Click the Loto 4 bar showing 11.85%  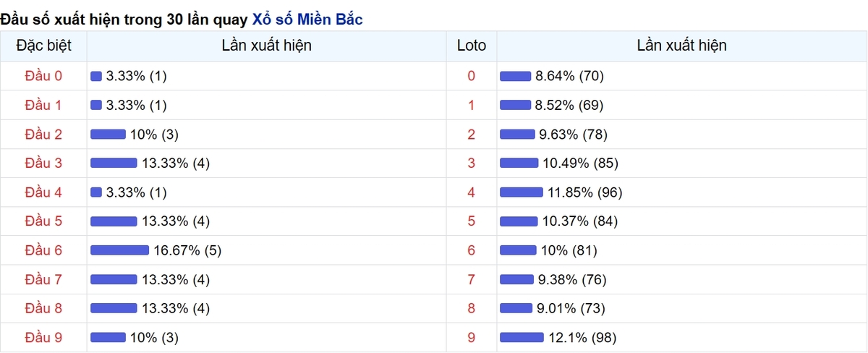coord(521,192)
